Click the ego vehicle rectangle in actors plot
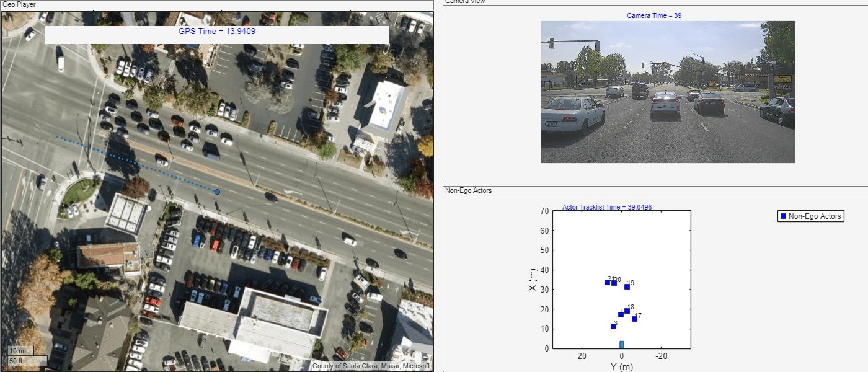 (x=621, y=344)
